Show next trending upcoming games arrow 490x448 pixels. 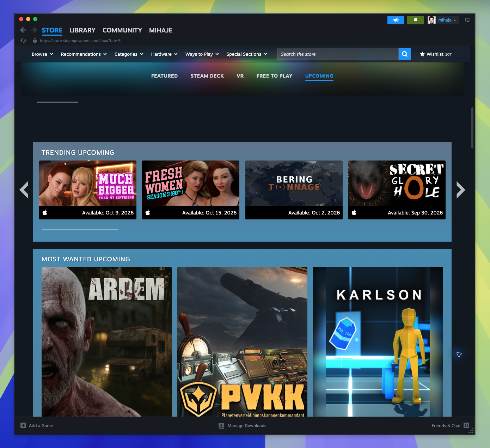point(461,190)
